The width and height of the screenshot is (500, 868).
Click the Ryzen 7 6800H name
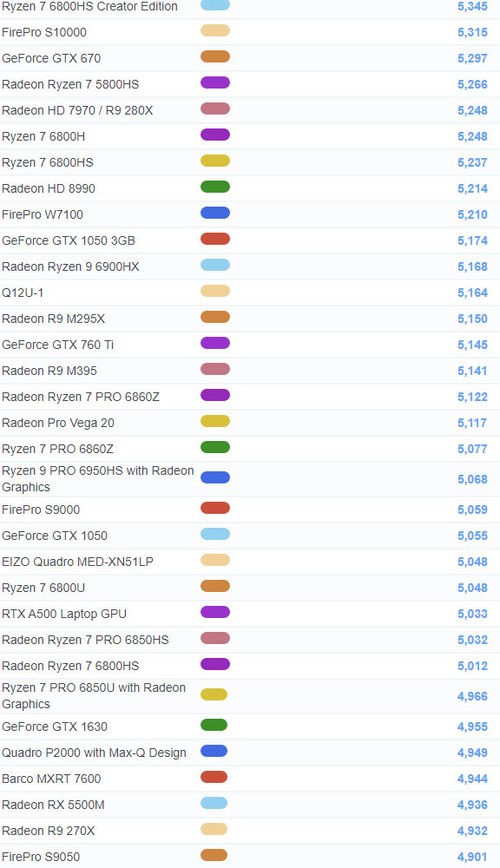[43, 136]
